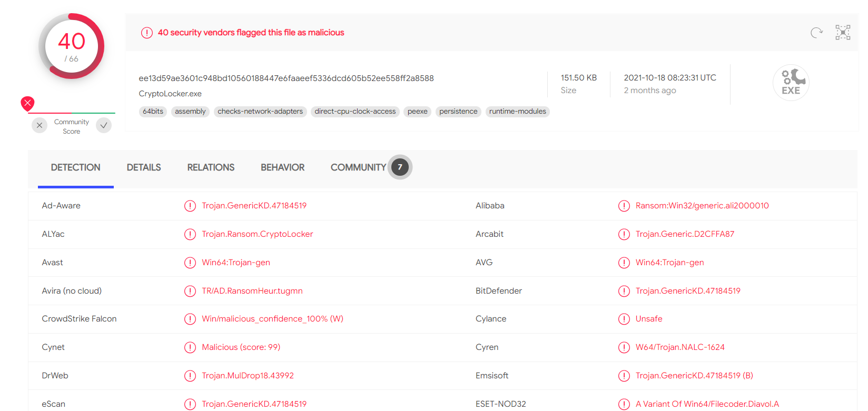Viewport: 868px width, 411px height.
Task: Click the 64bits tag
Action: click(153, 112)
